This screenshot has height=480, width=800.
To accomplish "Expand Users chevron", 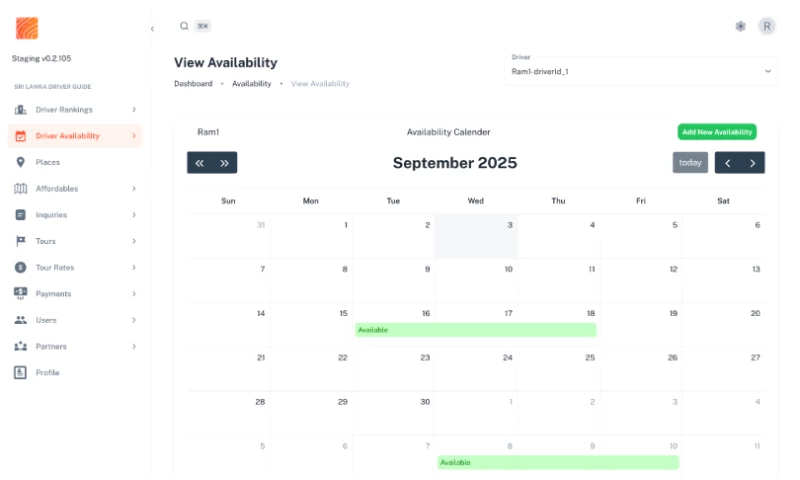I will click(134, 320).
